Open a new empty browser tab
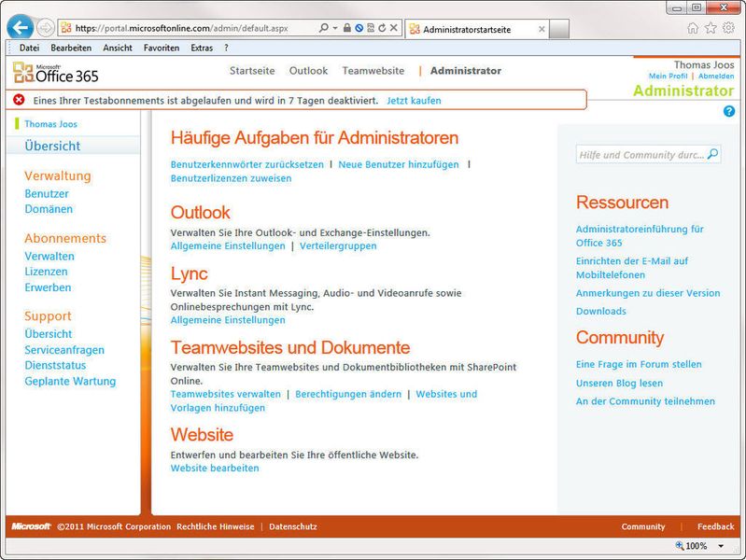 pos(559,29)
